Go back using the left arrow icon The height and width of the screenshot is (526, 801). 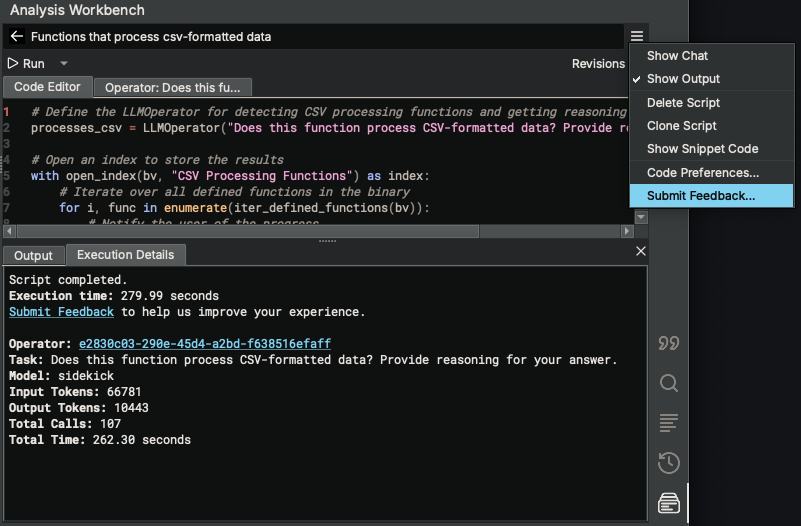click(16, 36)
